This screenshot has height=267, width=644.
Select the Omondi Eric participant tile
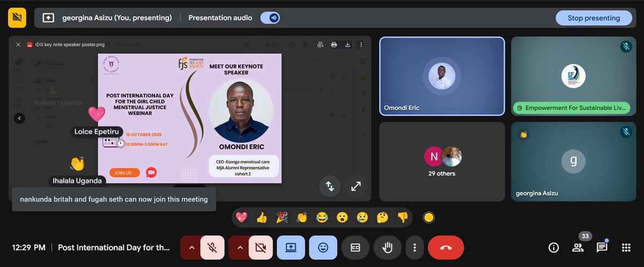442,76
